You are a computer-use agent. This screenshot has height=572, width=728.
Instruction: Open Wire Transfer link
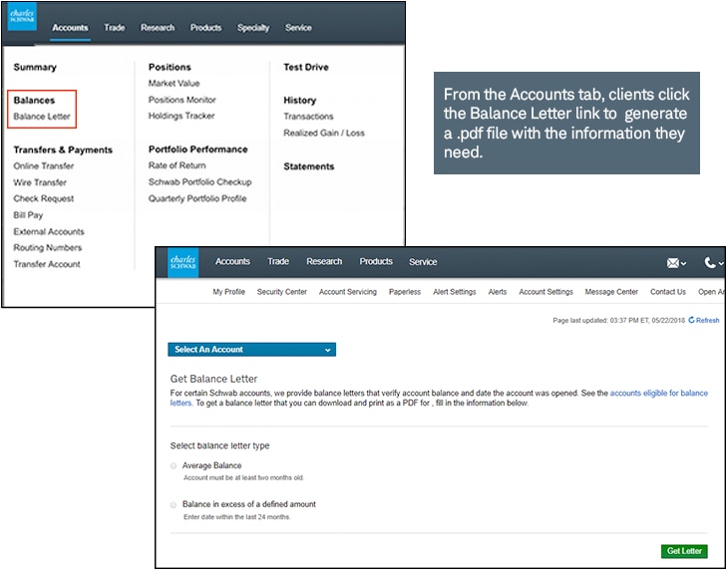pyautogui.click(x=40, y=182)
